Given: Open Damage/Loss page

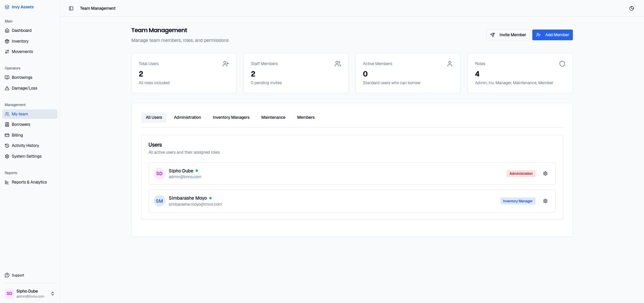Looking at the screenshot, I should pyautogui.click(x=30, y=88).
